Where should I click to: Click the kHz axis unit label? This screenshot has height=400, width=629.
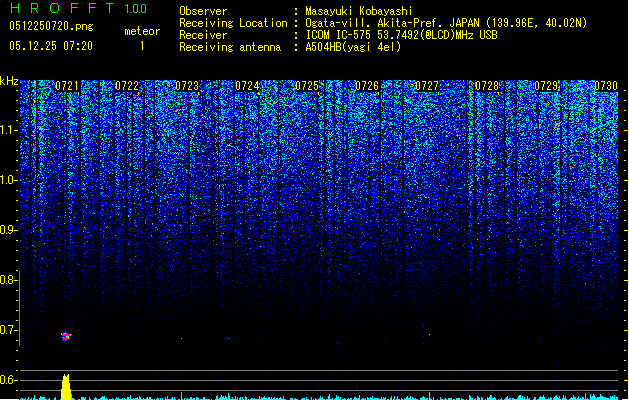coord(9,81)
